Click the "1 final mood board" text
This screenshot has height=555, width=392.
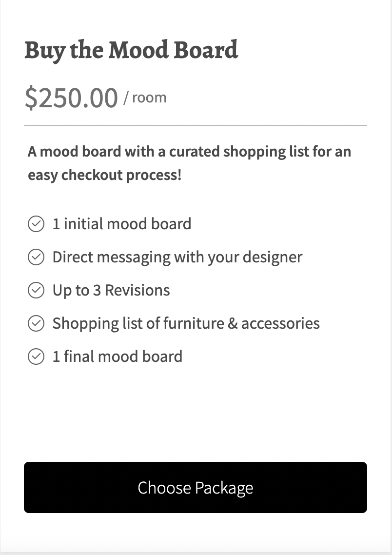tap(118, 357)
